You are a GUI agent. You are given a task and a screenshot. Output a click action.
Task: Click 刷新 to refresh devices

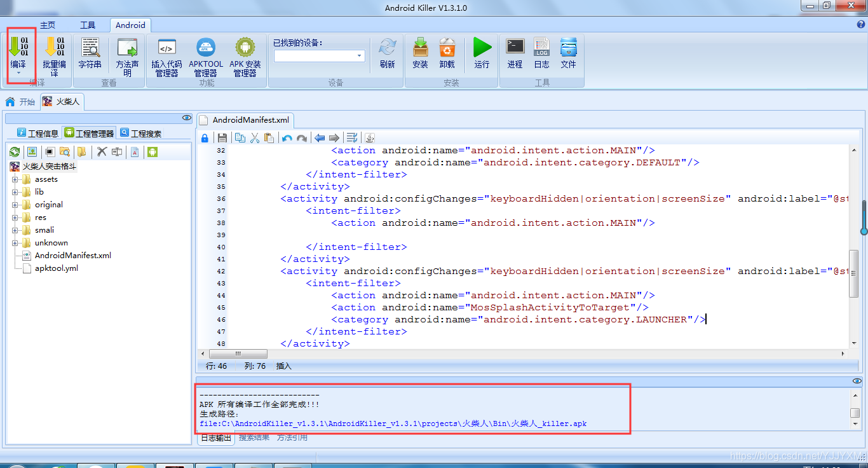[x=387, y=52]
